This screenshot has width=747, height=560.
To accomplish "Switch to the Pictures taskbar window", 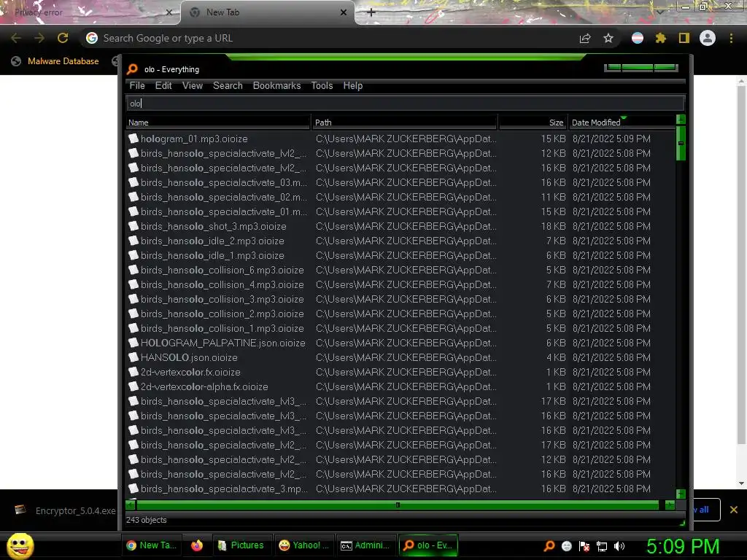I will [241, 545].
